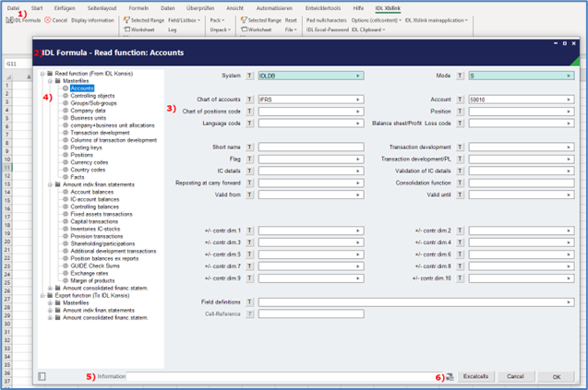Toggle the T button beside Flag
The width and height of the screenshot is (588, 390).
pos(250,160)
